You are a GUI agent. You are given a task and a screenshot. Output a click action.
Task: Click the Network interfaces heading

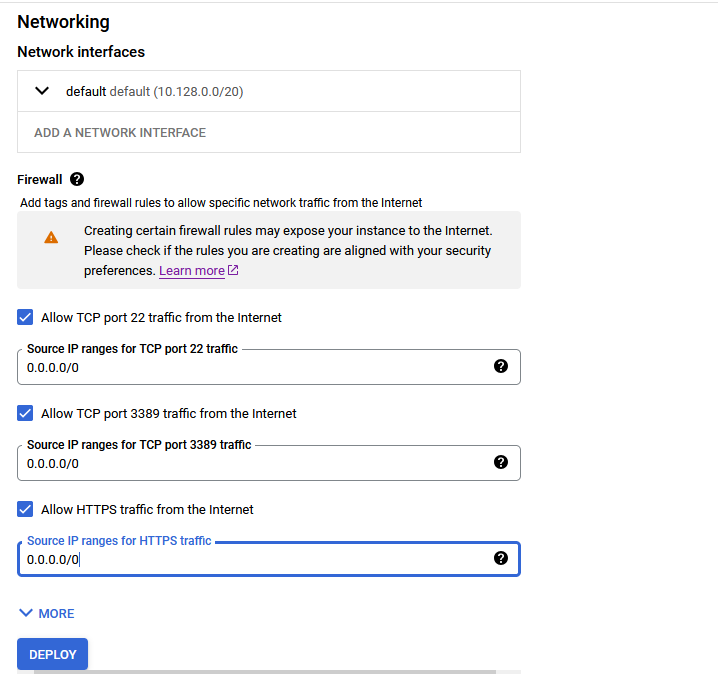[x=81, y=52]
